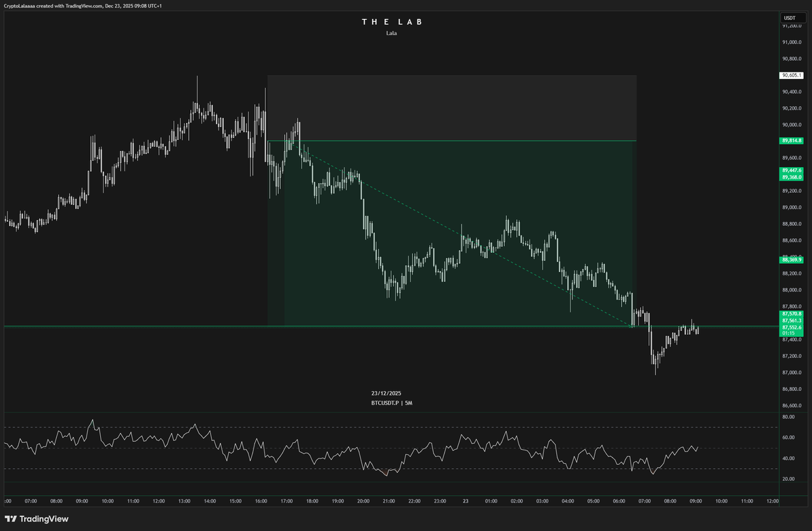Click the 87,552.6 current price label
This screenshot has width=812, height=531.
[791, 327]
